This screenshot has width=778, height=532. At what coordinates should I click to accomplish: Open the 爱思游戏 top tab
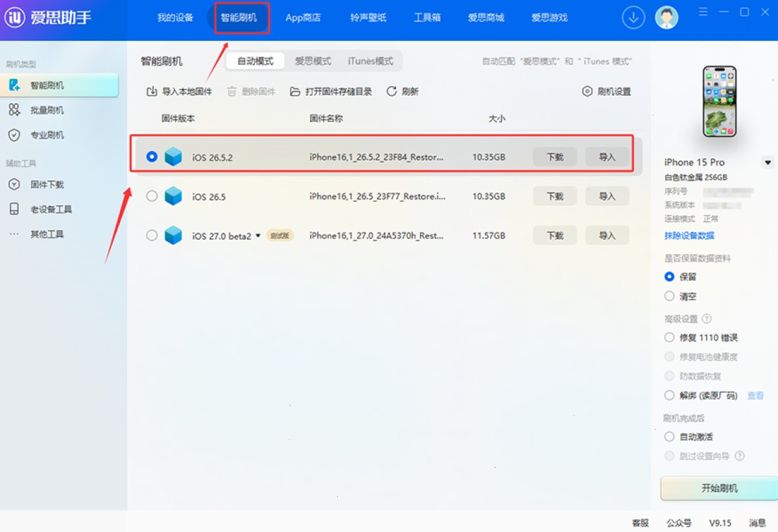tap(549, 17)
